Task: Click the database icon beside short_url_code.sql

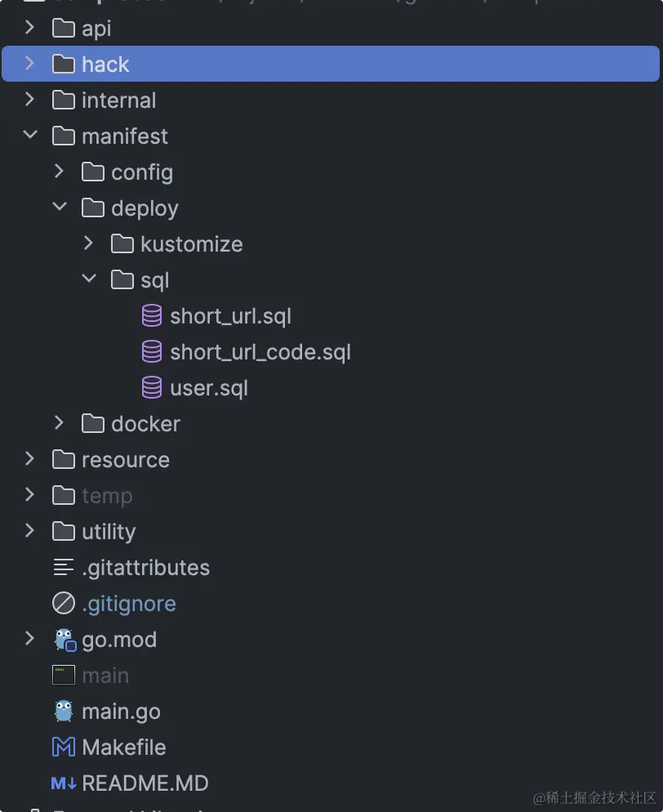Action: click(152, 351)
